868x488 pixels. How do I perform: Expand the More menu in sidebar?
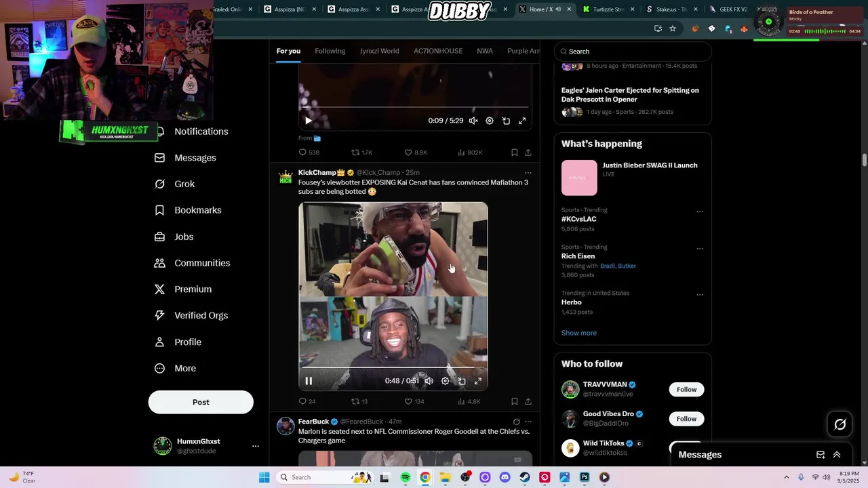coord(175,368)
